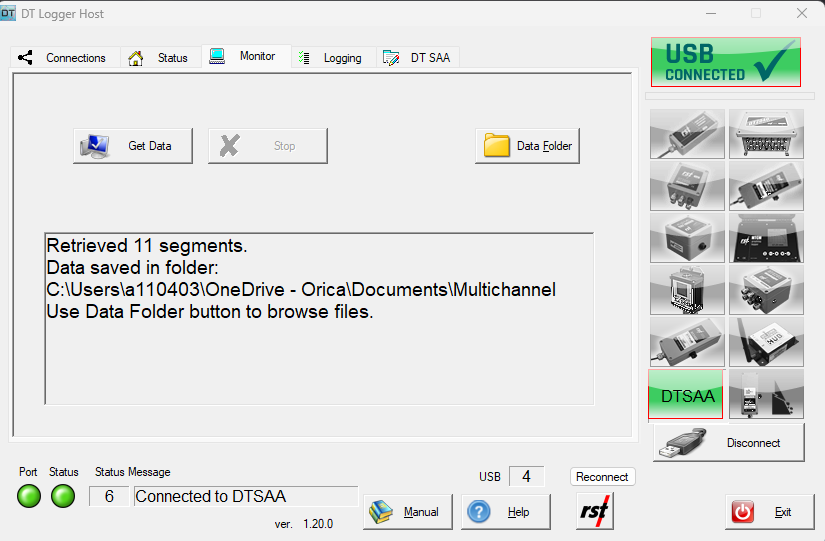Viewport: 825px width, 541px height.
Task: Click the 'USB' label beside the number field
Action: point(489,477)
